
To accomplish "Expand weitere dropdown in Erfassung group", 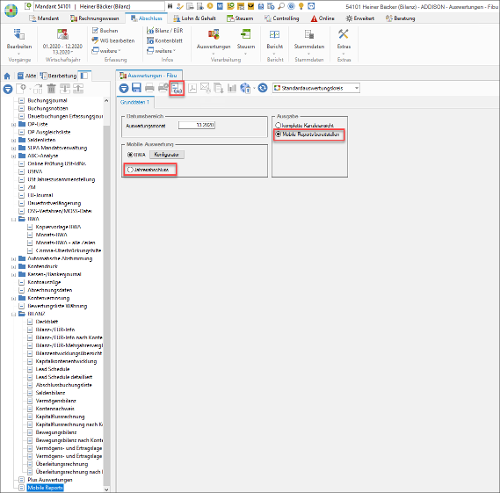I will (106, 51).
